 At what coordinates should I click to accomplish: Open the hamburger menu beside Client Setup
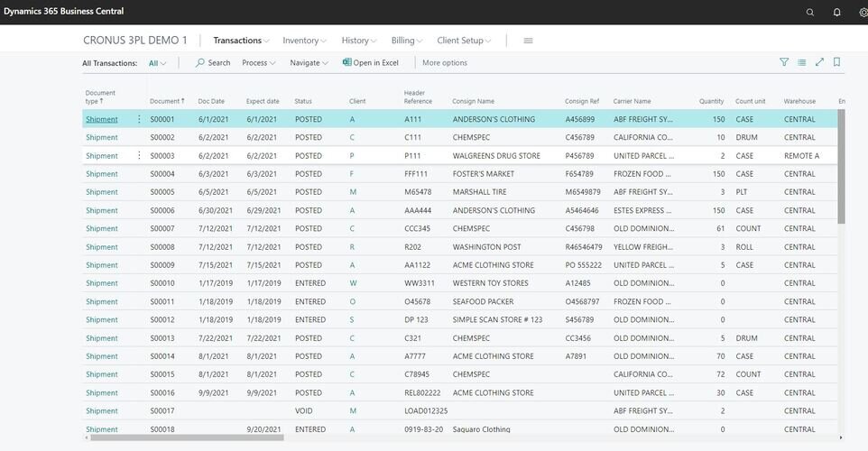pos(528,41)
